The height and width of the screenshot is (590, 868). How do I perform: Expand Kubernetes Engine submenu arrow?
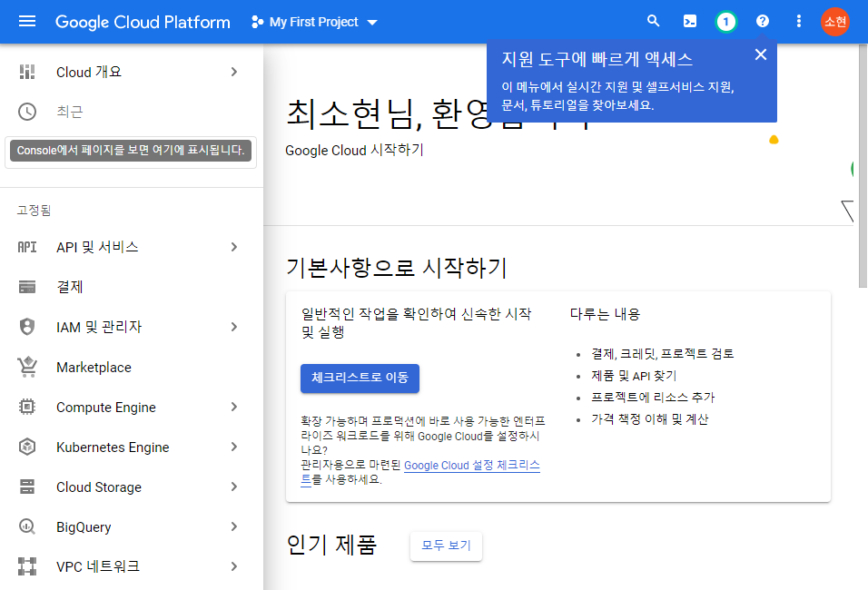point(234,447)
